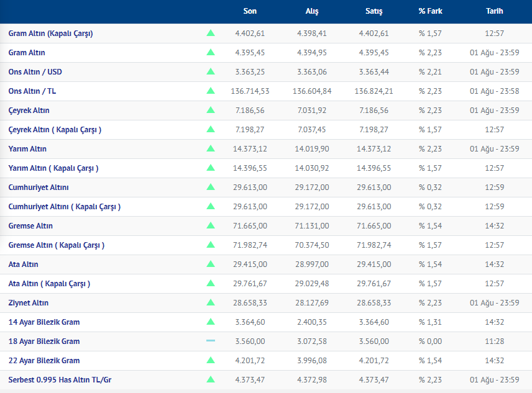Select the Yarım Altın Alış value 14.019,90
532x393 pixels.
pos(312,149)
